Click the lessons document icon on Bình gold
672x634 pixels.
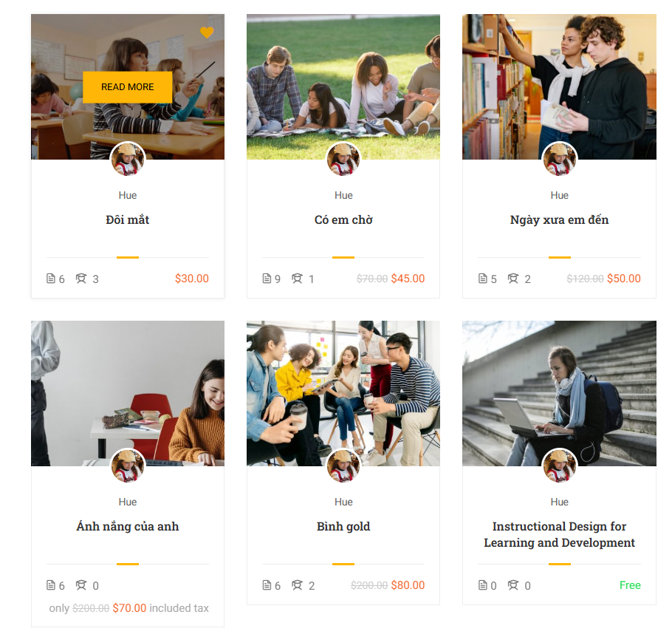(267, 585)
